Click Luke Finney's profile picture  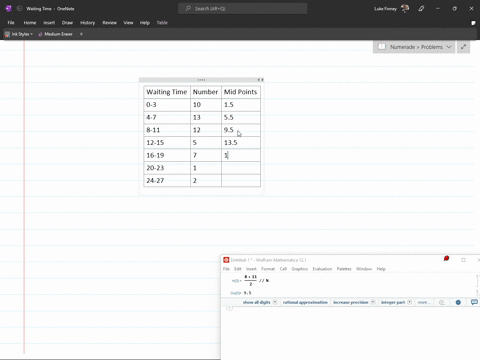[405, 8]
